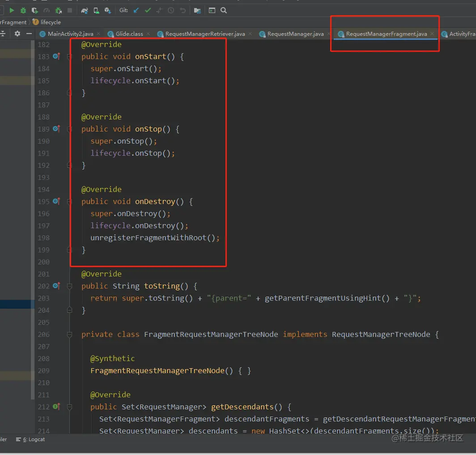Commit changes with the green Git checkmark
This screenshot has width=476, height=455.
tap(148, 10)
